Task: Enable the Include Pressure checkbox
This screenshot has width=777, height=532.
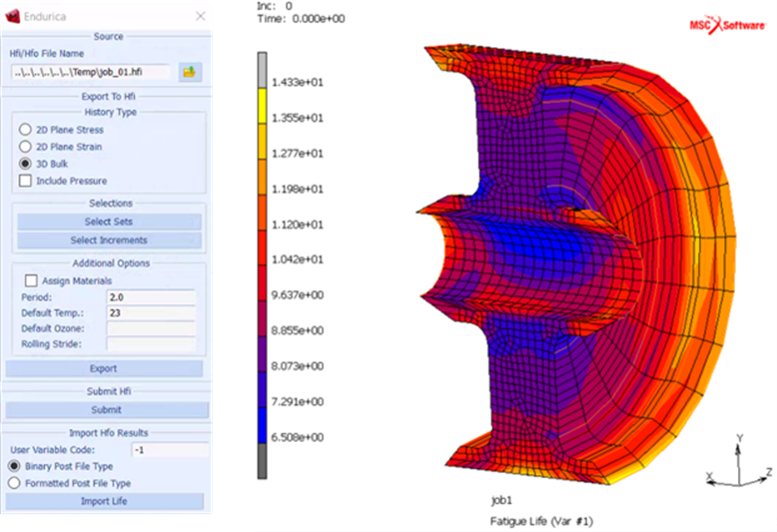Action: tap(25, 181)
